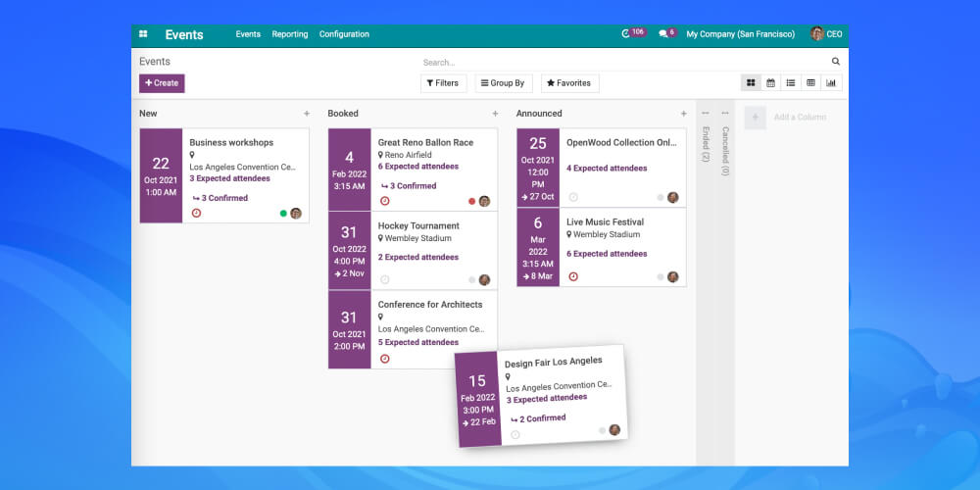Image resolution: width=980 pixels, height=490 pixels.
Task: Open the Events menu item
Action: pos(248,34)
